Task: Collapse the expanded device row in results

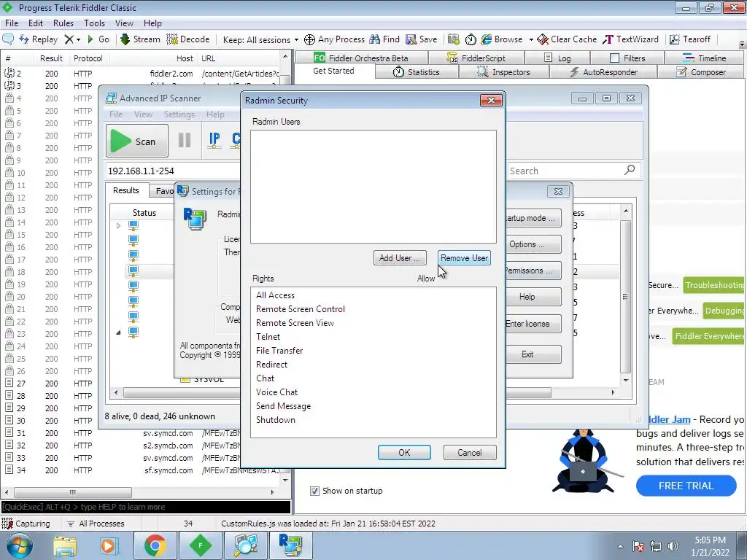Action: coord(118,332)
